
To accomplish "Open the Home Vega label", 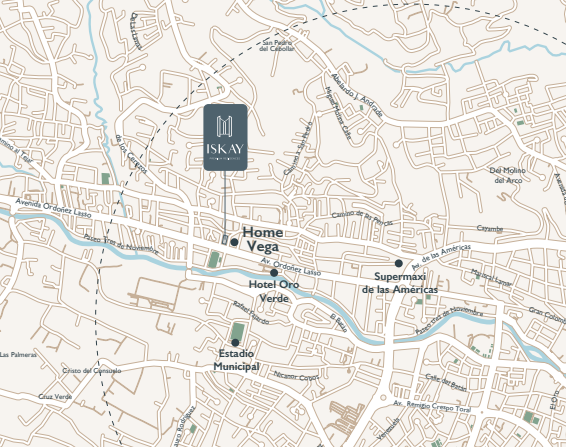I will tap(263, 239).
